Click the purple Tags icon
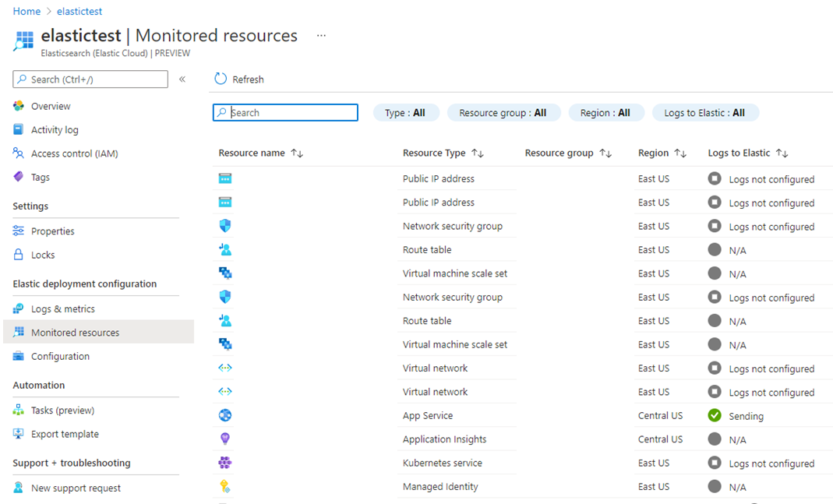 point(19,176)
